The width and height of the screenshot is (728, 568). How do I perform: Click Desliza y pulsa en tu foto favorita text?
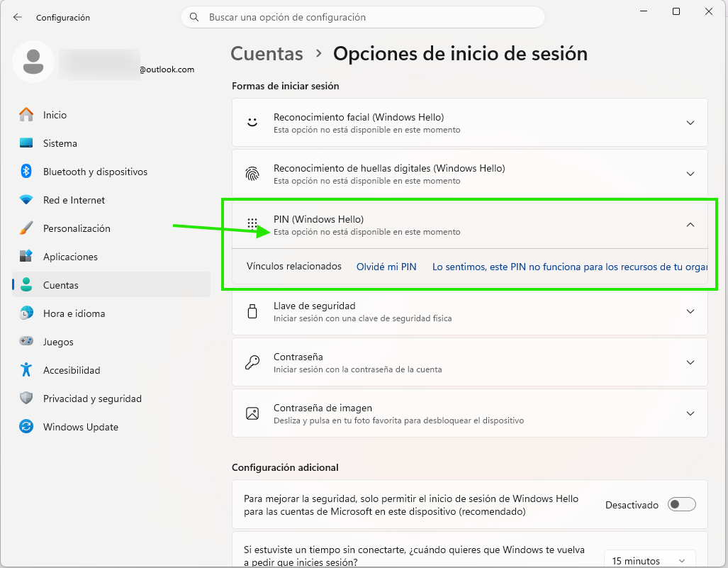click(x=399, y=421)
